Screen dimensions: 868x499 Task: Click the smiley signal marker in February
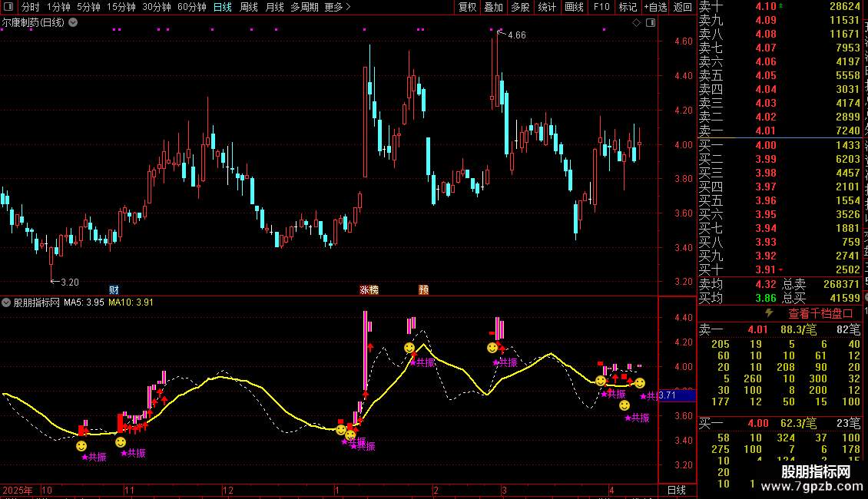(x=409, y=348)
